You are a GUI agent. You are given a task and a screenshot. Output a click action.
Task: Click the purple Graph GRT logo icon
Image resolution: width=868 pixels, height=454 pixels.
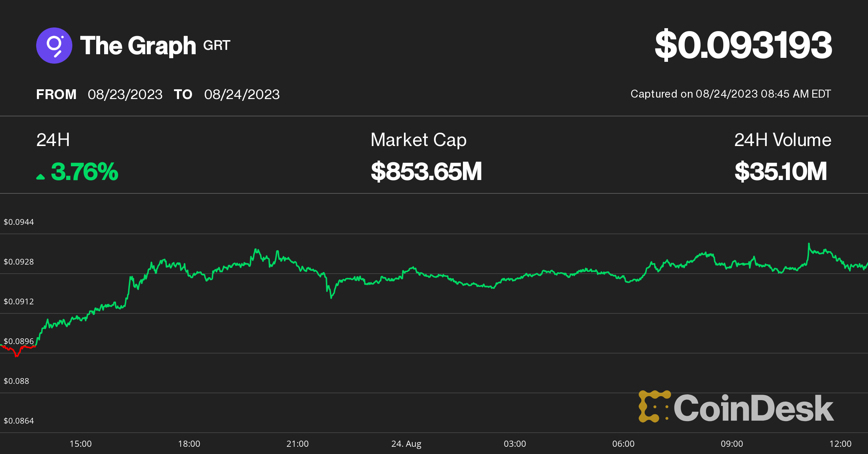click(x=54, y=46)
